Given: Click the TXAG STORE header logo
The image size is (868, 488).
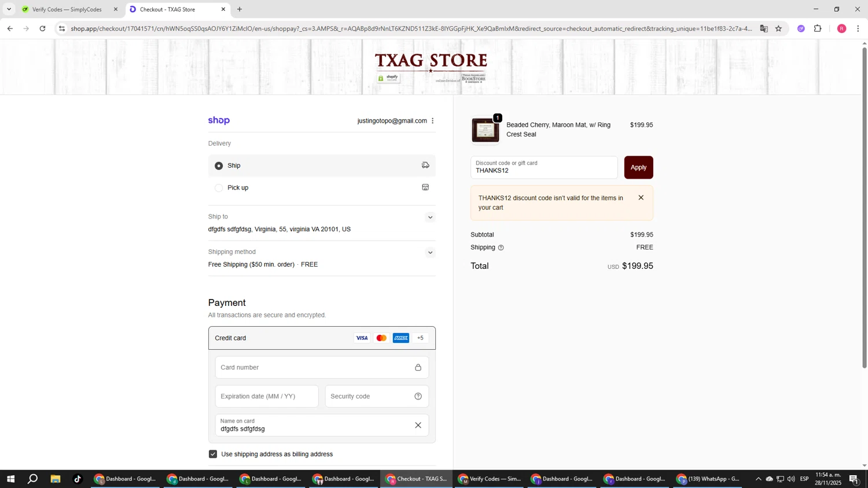Looking at the screenshot, I should coord(431,67).
